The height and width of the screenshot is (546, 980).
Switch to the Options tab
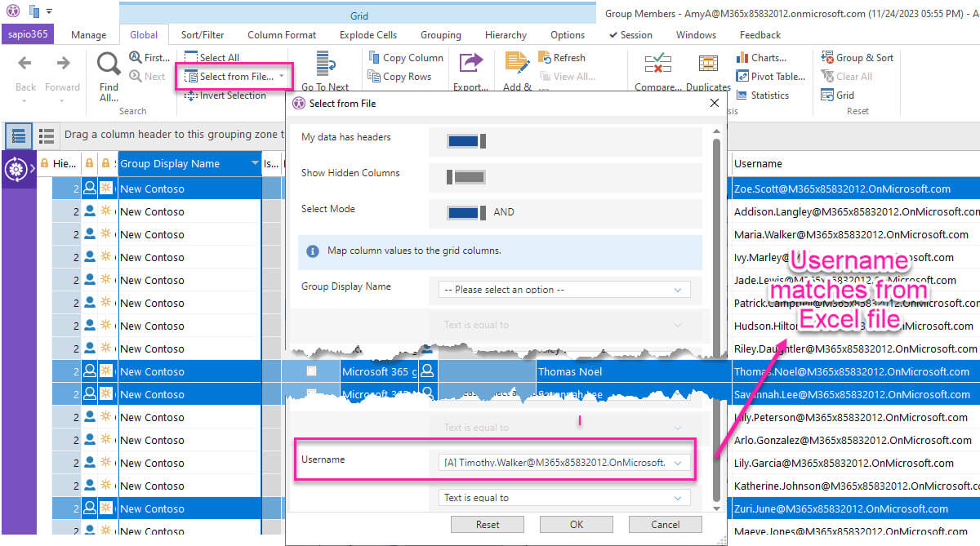(568, 35)
